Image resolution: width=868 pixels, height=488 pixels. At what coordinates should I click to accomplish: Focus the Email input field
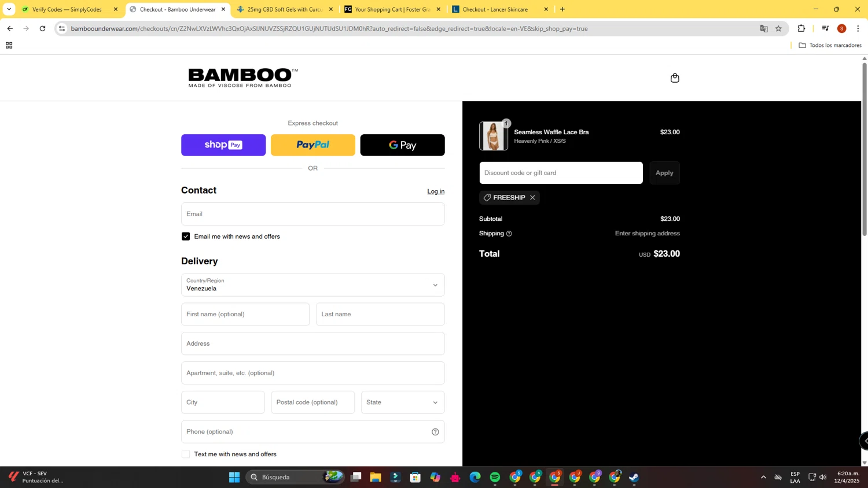[x=312, y=214]
